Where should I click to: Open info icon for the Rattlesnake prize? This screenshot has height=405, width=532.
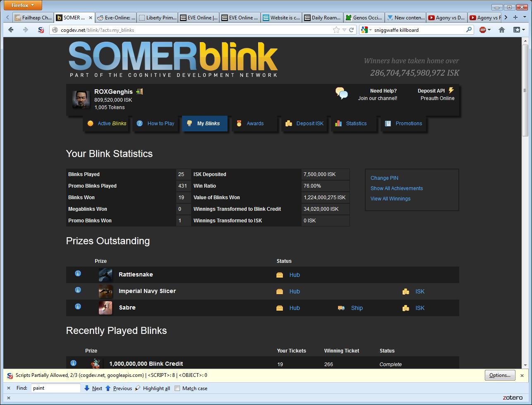click(x=78, y=274)
